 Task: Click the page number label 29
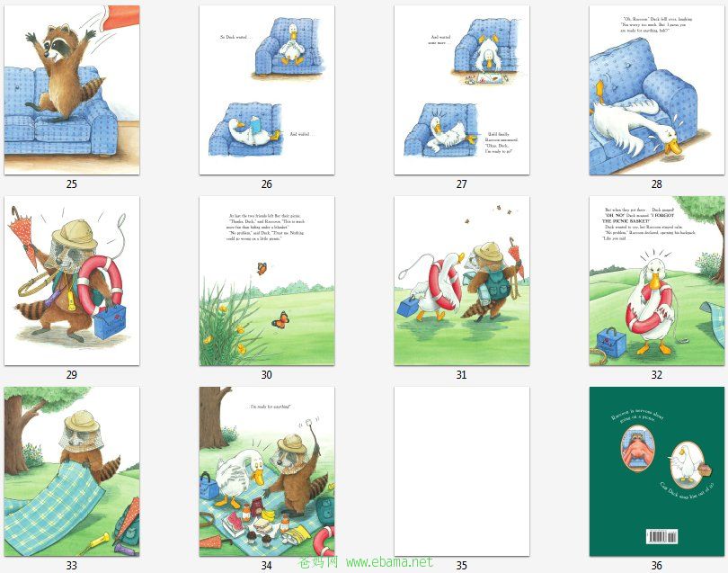click(72, 374)
